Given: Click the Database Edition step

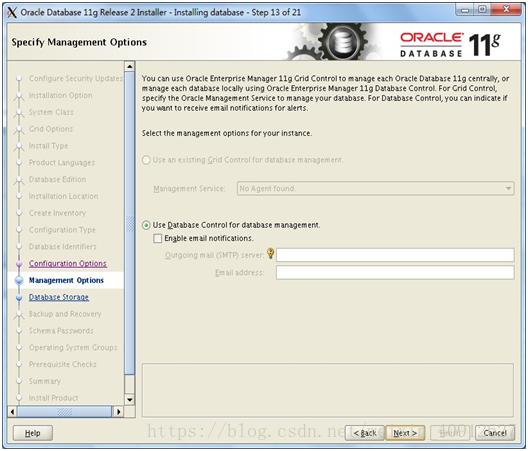Looking at the screenshot, I should (58, 180).
